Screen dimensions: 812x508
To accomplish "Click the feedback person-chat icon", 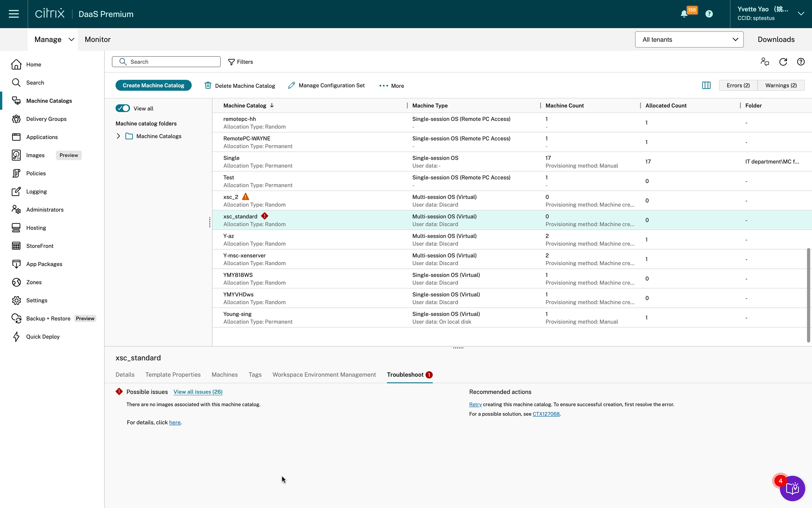I will (765, 62).
